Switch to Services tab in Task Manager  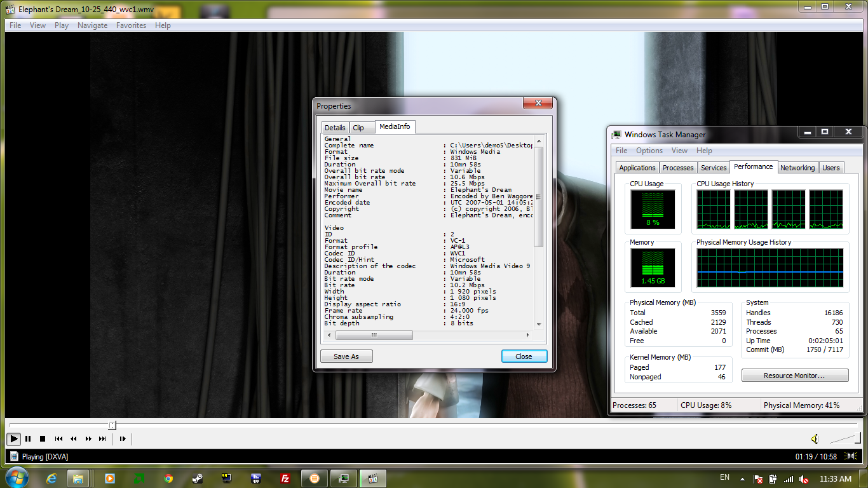tap(714, 168)
